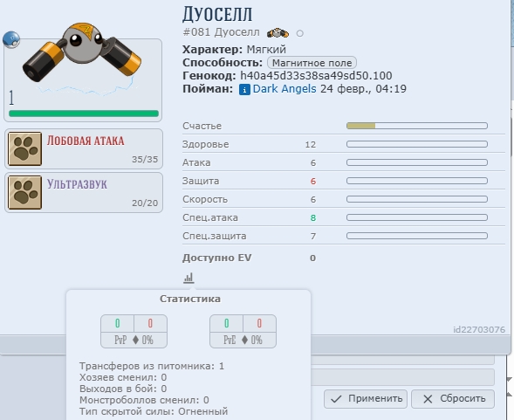Click the Спец.атака EV bar

pyautogui.click(x=417, y=217)
